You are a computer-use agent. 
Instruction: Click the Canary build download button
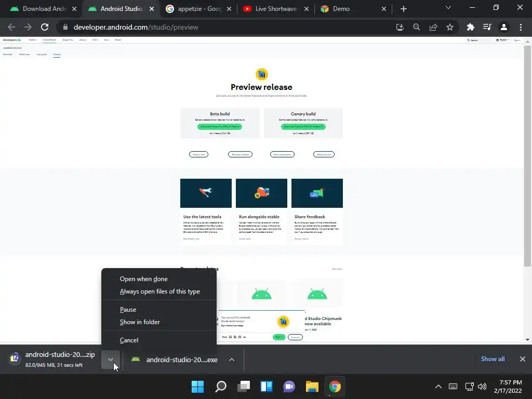(x=303, y=127)
